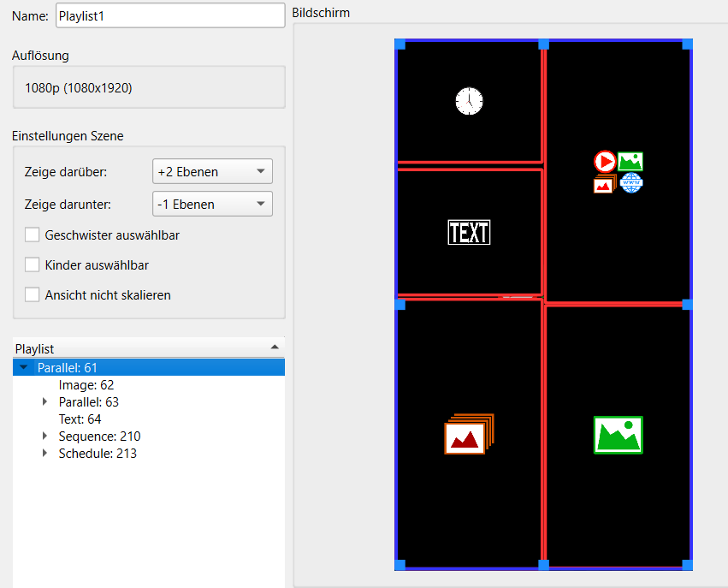This screenshot has height=588, width=728.
Task: Enable the Geschwister auswählbar checkbox
Action: tap(33, 235)
